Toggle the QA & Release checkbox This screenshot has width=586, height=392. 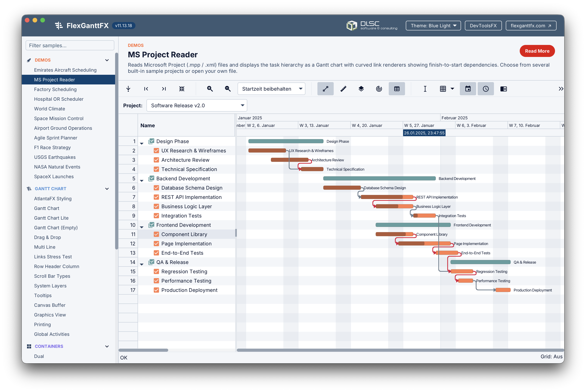click(151, 262)
